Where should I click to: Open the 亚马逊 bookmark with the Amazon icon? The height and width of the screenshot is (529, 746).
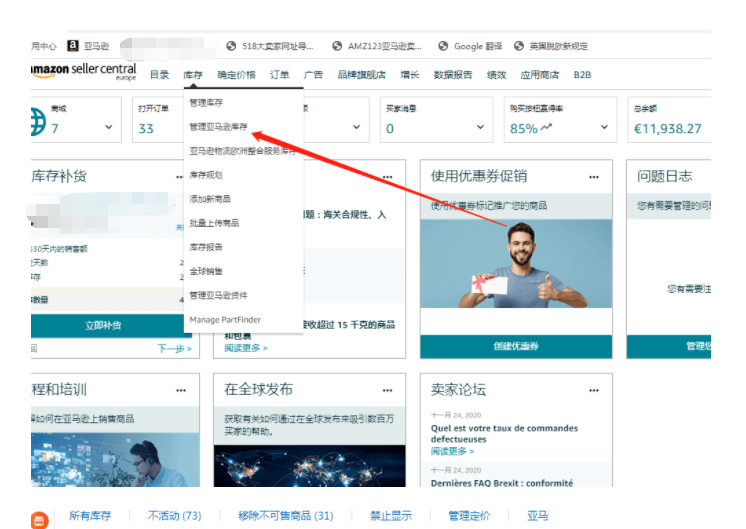pyautogui.click(x=88, y=46)
